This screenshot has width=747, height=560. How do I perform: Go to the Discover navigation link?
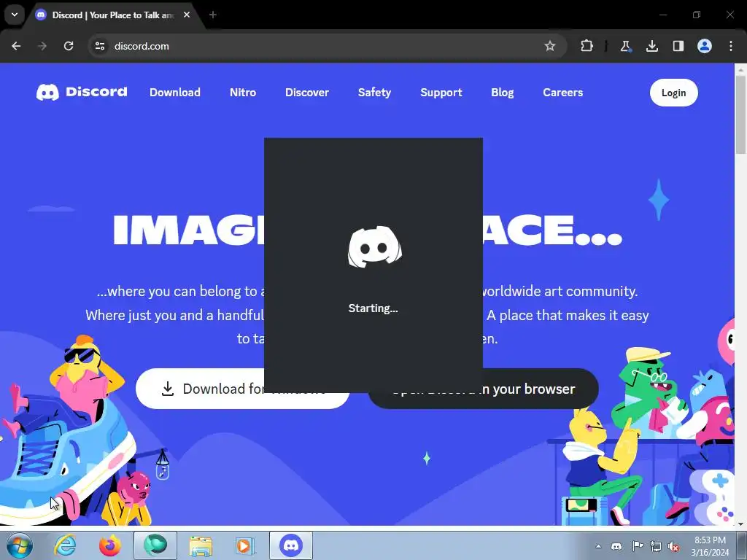click(x=307, y=93)
